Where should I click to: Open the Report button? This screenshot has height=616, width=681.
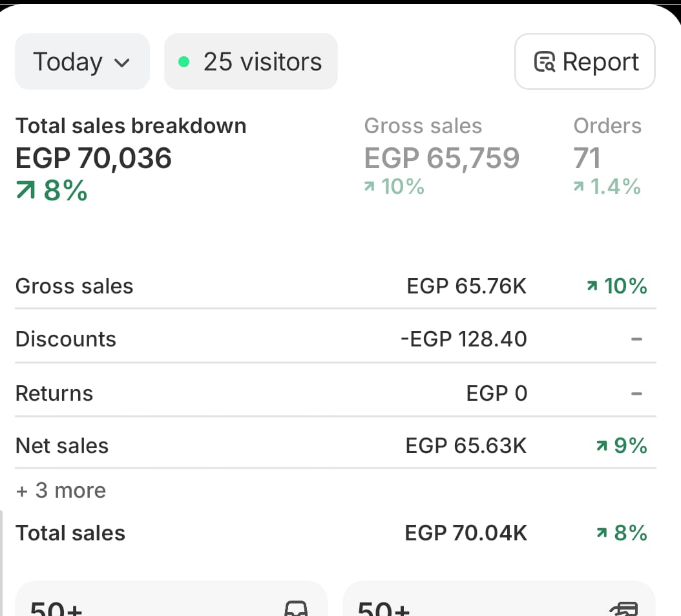coord(585,62)
